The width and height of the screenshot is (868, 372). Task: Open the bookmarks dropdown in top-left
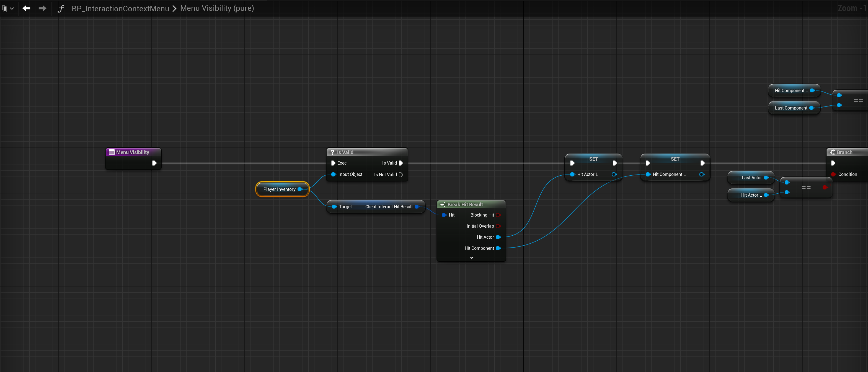tap(8, 8)
